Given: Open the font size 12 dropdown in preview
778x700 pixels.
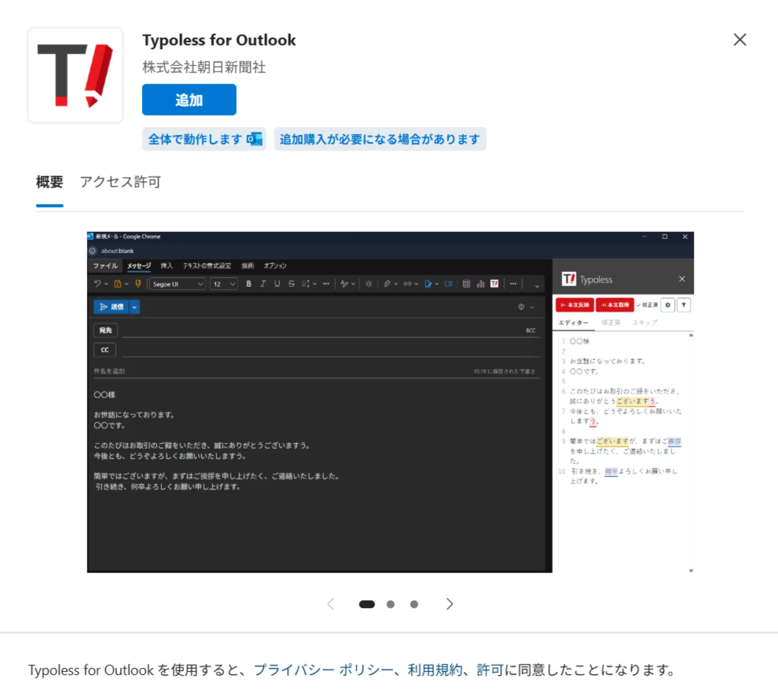Looking at the screenshot, I should click(x=224, y=284).
